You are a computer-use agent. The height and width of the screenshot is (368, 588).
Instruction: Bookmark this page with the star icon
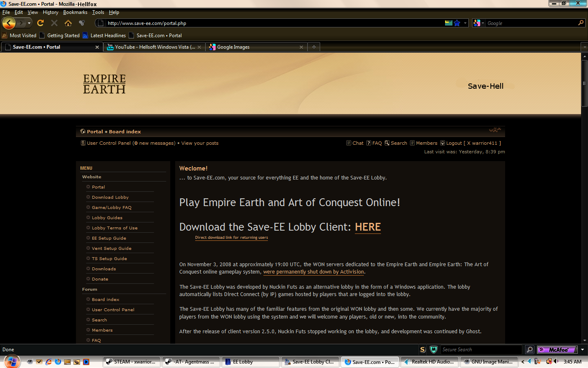[x=457, y=23]
